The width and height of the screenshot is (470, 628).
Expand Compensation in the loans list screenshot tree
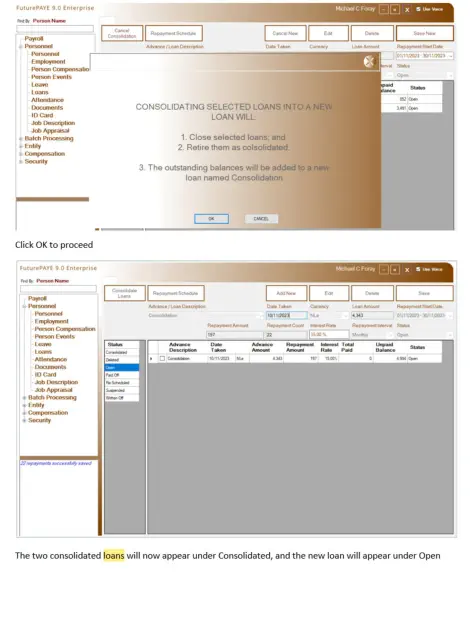click(24, 413)
